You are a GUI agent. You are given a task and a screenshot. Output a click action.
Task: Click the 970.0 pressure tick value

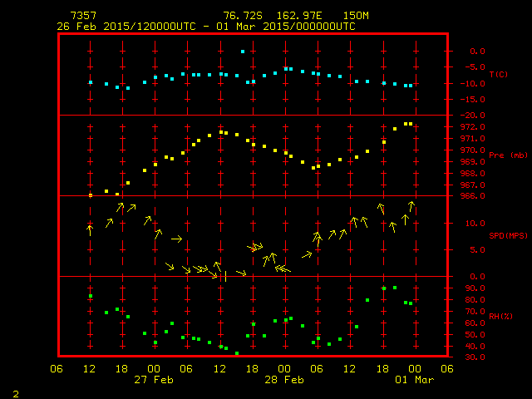(x=472, y=150)
